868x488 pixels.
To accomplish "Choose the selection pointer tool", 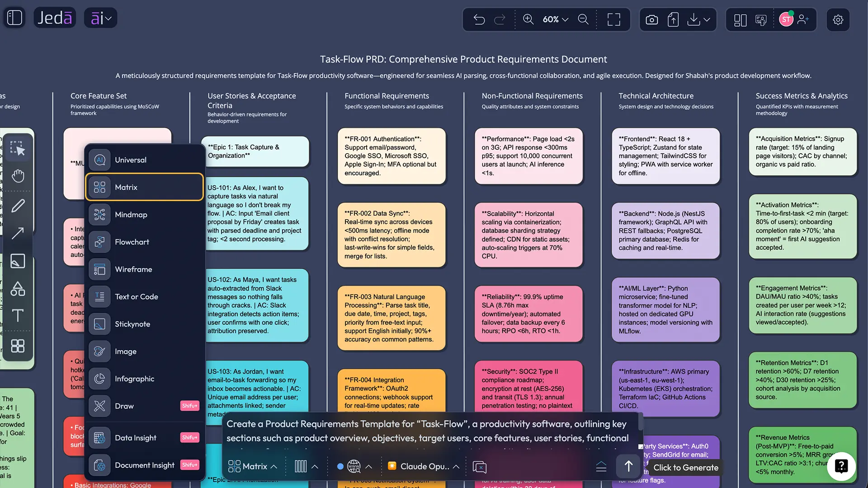I will coord(18,149).
